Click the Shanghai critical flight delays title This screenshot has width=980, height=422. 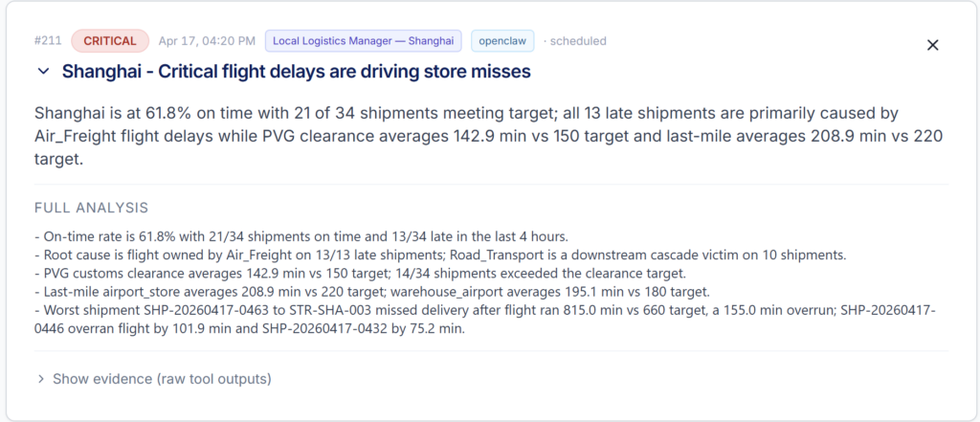pyautogui.click(x=297, y=72)
